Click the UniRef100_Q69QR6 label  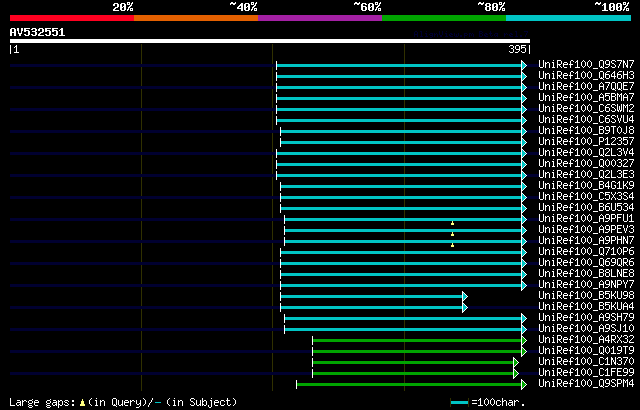(586, 263)
